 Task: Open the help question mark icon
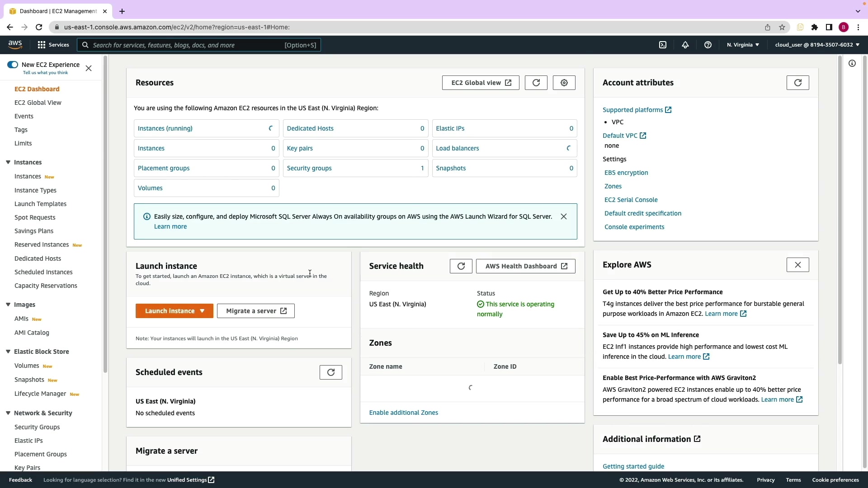[708, 45]
